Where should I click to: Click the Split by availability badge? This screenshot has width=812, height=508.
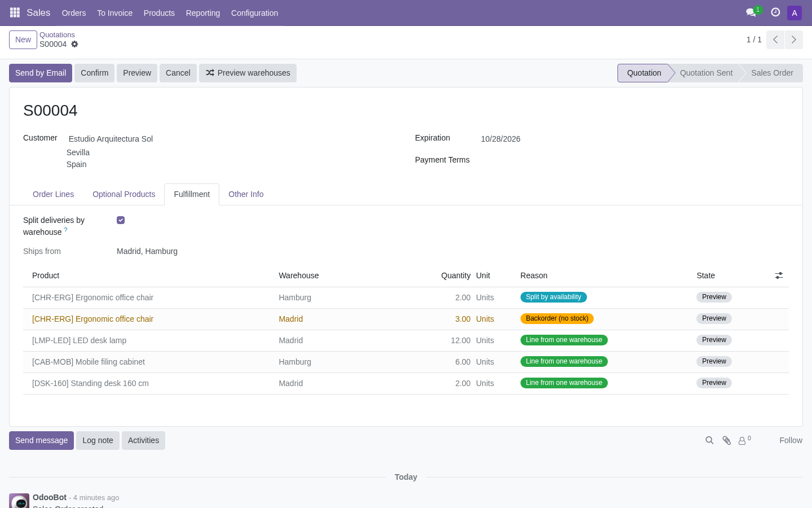[x=553, y=297]
